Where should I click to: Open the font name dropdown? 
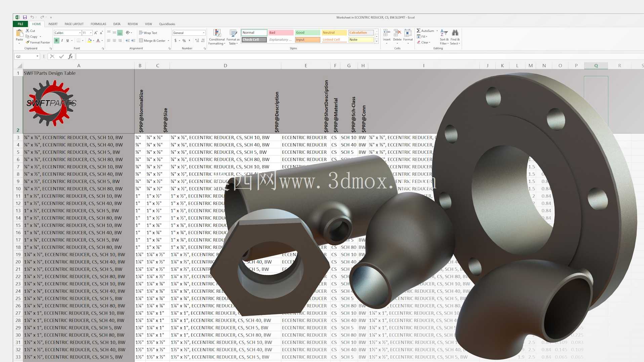(x=80, y=33)
